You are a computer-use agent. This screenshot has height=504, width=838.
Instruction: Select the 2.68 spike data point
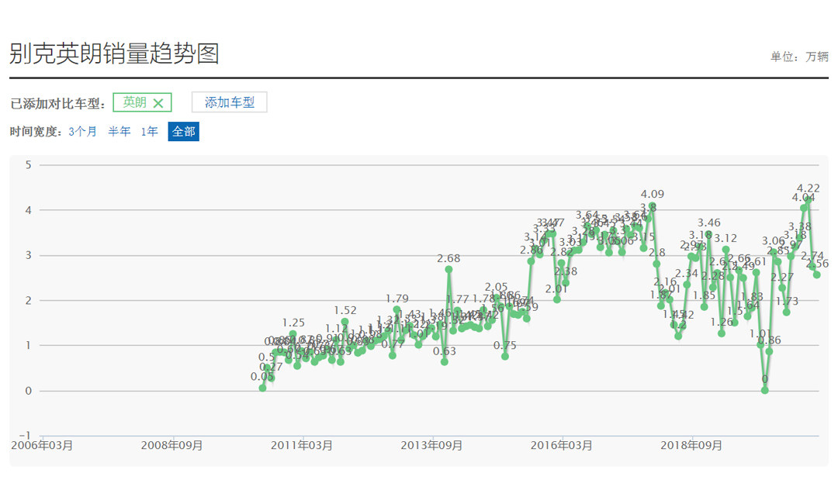tap(448, 270)
